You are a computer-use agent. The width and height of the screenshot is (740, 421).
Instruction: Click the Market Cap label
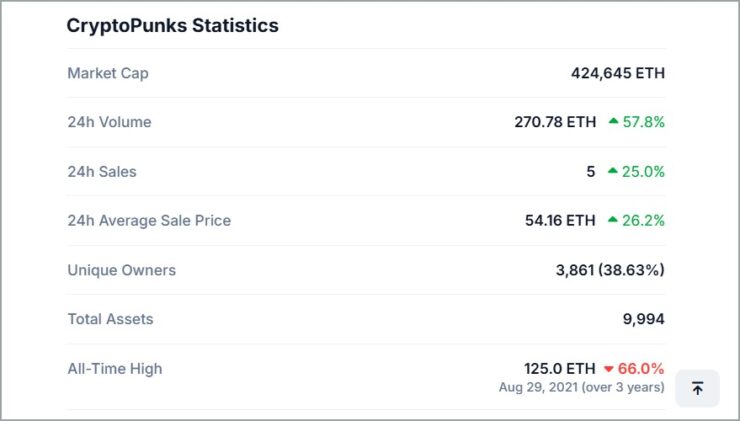pos(108,73)
